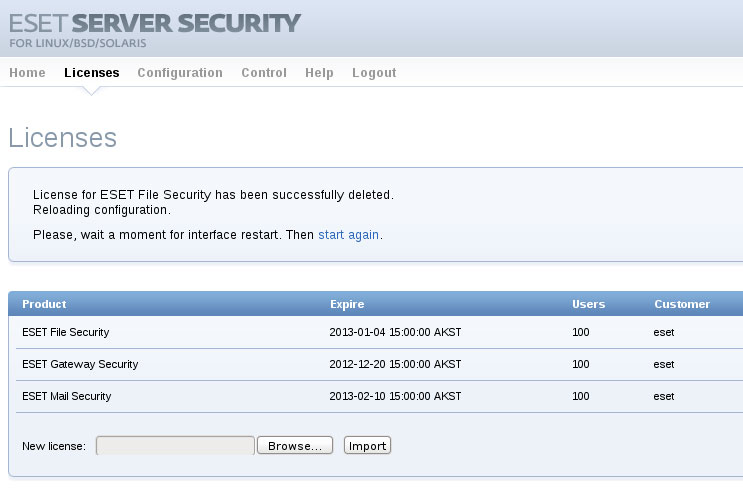
Task: Click the Licenses page heading
Action: 63,138
